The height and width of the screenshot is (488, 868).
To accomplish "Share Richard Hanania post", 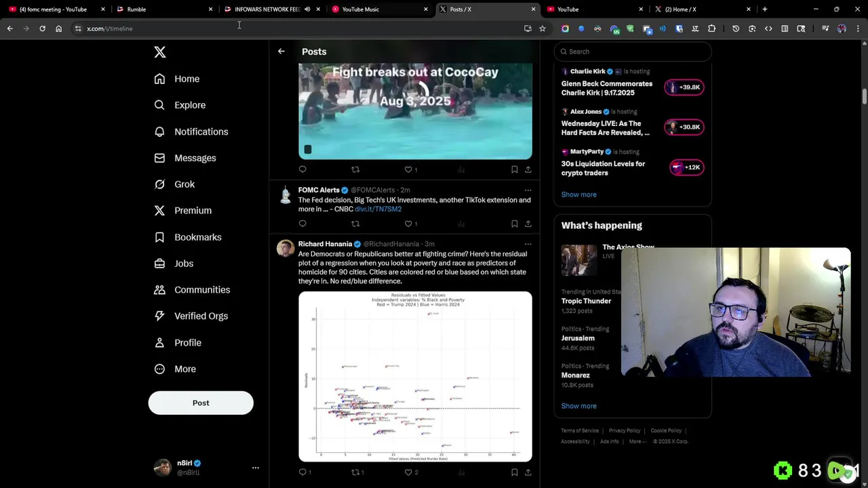I will [528, 472].
